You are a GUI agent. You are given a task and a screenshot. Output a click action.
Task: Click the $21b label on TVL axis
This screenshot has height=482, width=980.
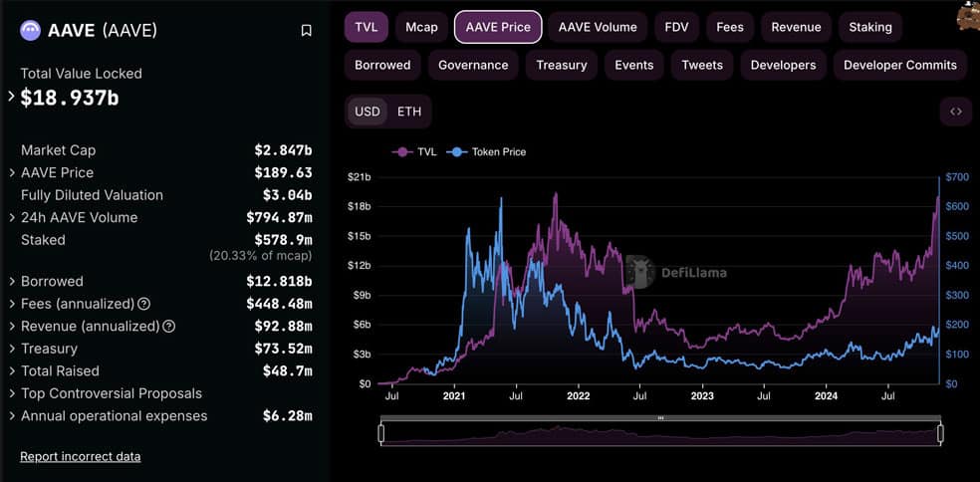pyautogui.click(x=359, y=177)
